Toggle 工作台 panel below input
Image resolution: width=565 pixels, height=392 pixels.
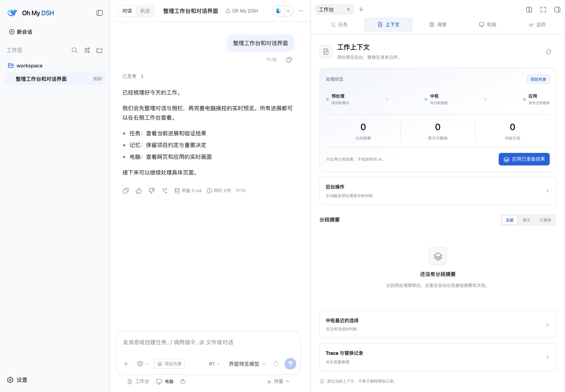tap(138, 381)
